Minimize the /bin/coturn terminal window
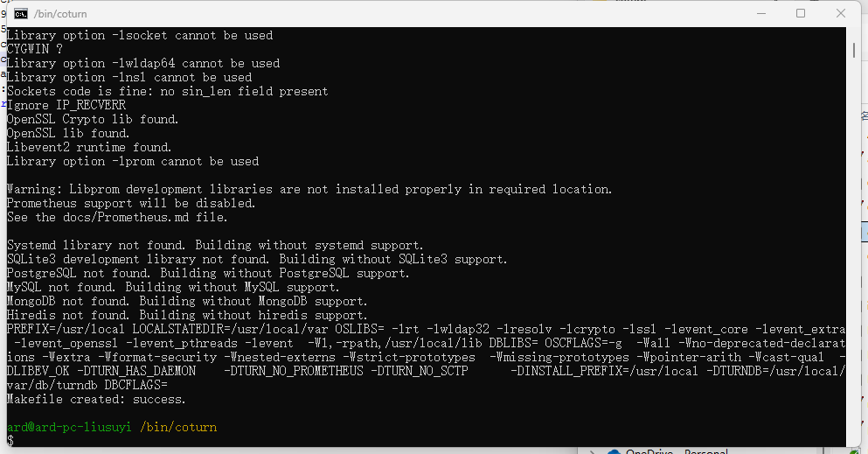This screenshot has width=868, height=454. tap(761, 13)
